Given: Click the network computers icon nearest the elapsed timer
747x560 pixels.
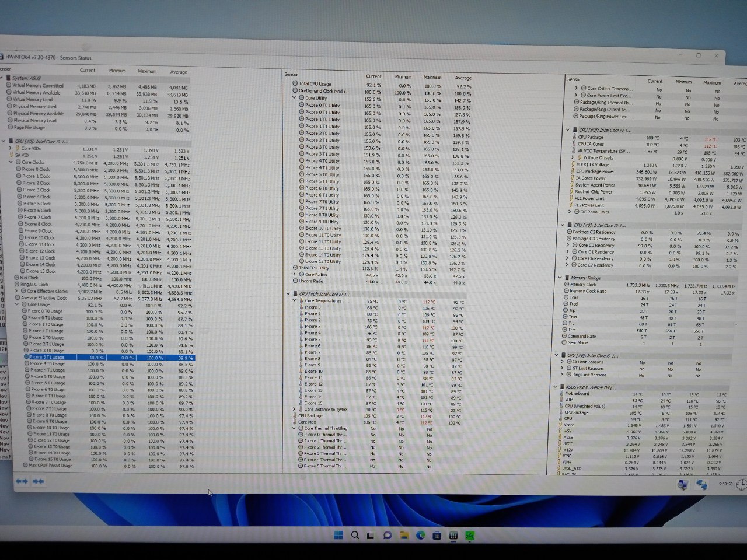Looking at the screenshot, I should 701,484.
